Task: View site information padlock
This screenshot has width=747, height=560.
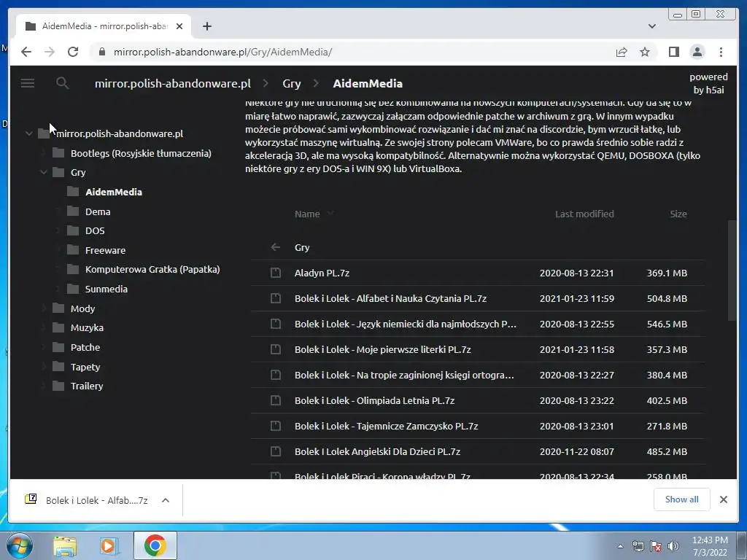Action: (101, 52)
